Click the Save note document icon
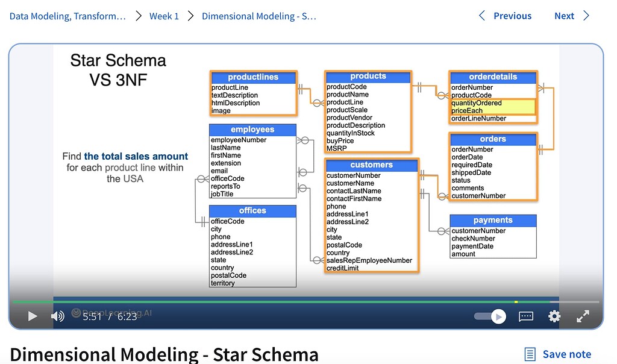 click(x=531, y=354)
